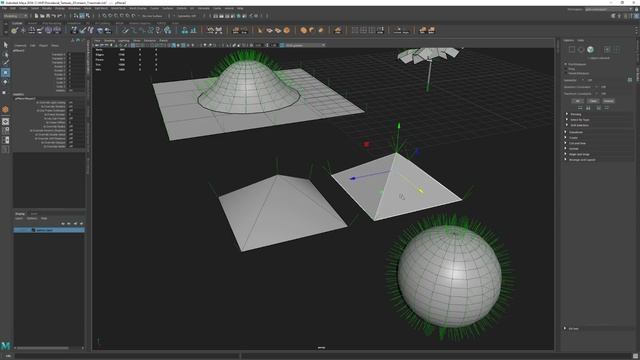The image size is (640, 360).
Task: Switch to the Anim tab in Layer Editor
Action: tap(34, 214)
